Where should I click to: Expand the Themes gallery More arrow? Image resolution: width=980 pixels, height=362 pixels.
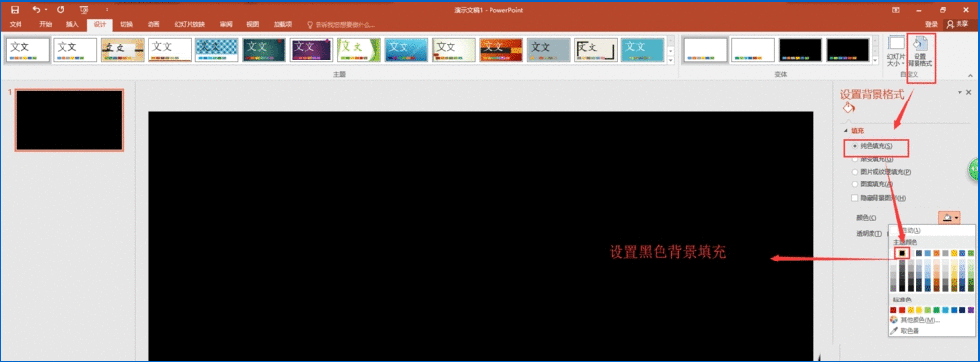coord(671,60)
